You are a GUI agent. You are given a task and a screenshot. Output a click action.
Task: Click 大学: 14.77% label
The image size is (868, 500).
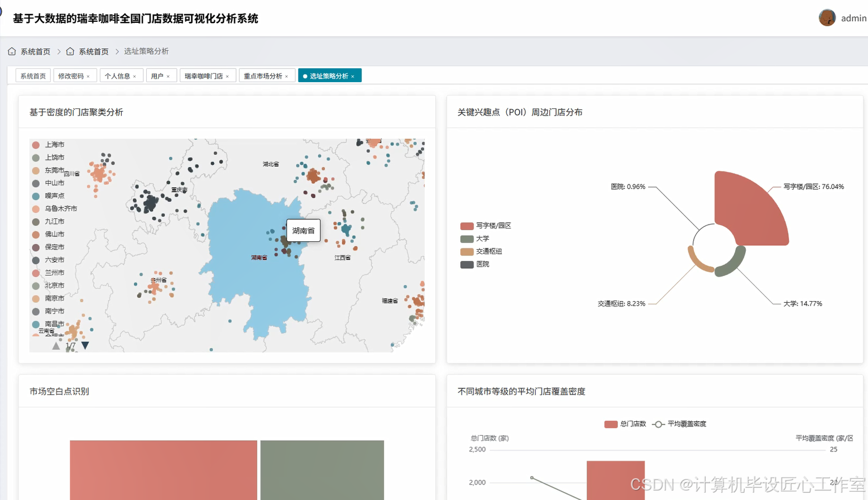(x=803, y=303)
